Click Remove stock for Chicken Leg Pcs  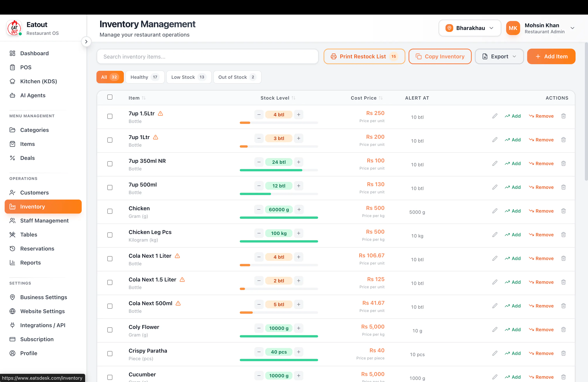[541, 235]
